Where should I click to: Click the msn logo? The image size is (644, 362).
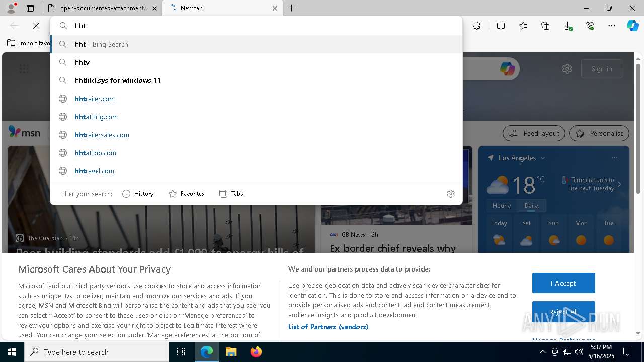click(x=24, y=132)
